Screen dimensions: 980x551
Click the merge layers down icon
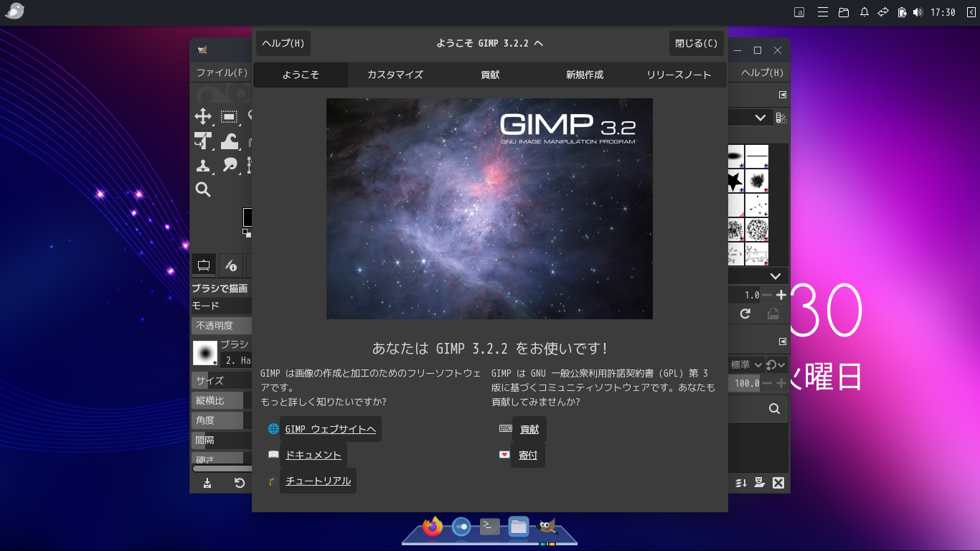coord(741,483)
